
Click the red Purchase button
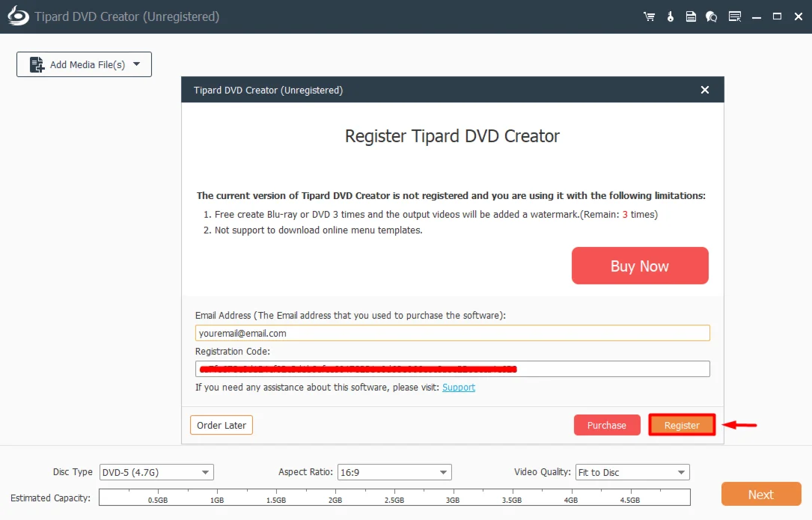tap(607, 425)
